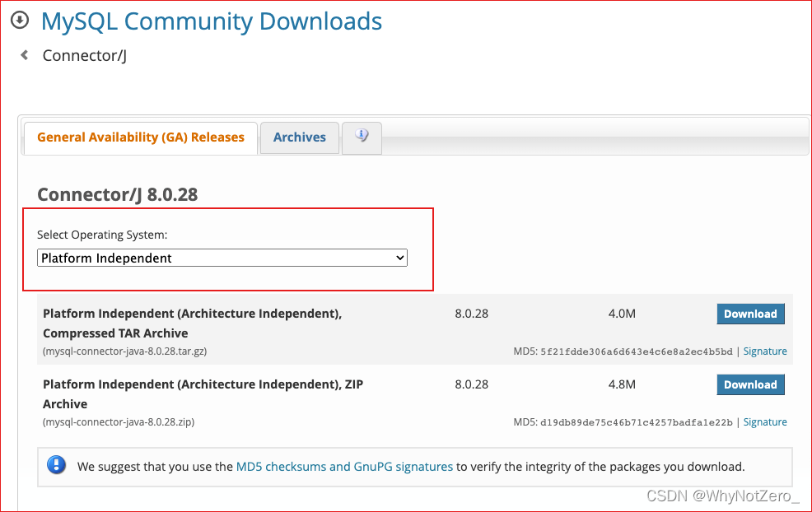Screen dimensions: 812x512
Task: Select the Connector/J breadcrumb label
Action: coord(85,55)
